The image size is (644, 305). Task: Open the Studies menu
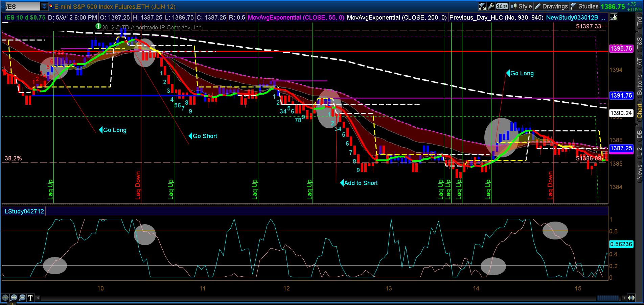(584, 6)
